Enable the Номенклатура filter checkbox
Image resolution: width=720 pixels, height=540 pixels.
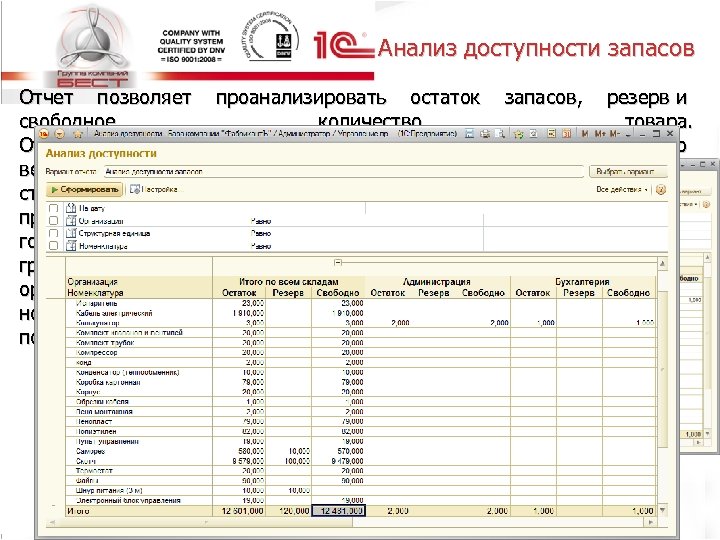pyautogui.click(x=53, y=246)
